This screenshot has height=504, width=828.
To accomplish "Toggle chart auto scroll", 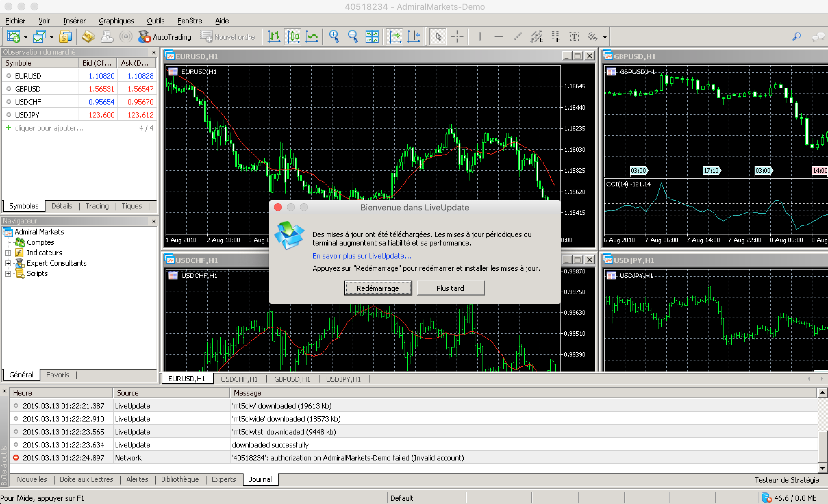I will [x=395, y=36].
